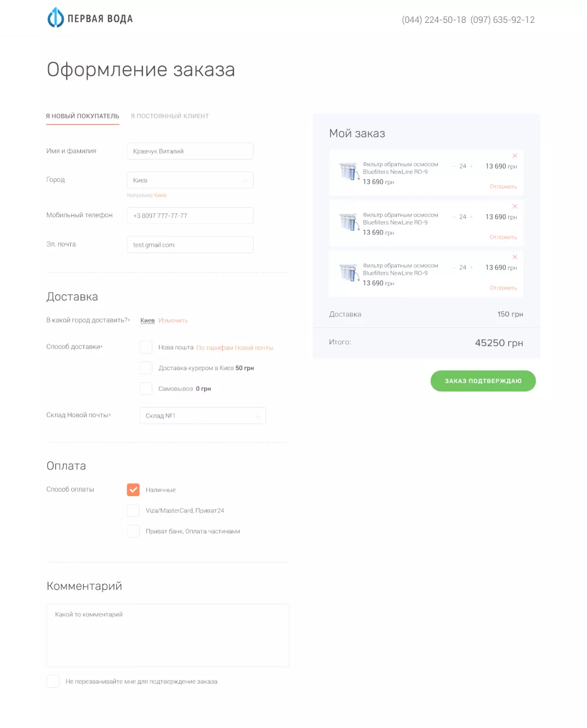Remove the first Bluefilters filter from cart

pos(515,156)
